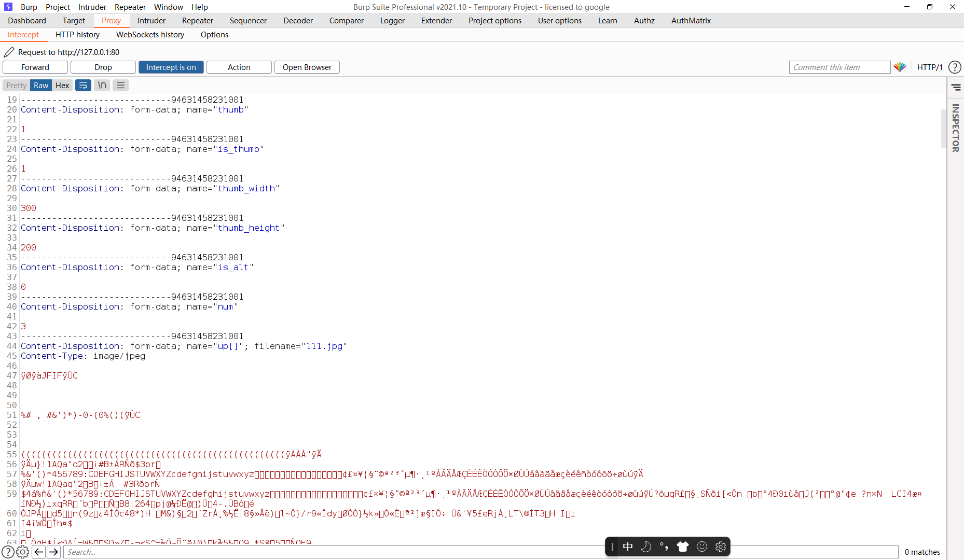
Task: Open the emoji picker on the input toolbar
Action: (701, 546)
